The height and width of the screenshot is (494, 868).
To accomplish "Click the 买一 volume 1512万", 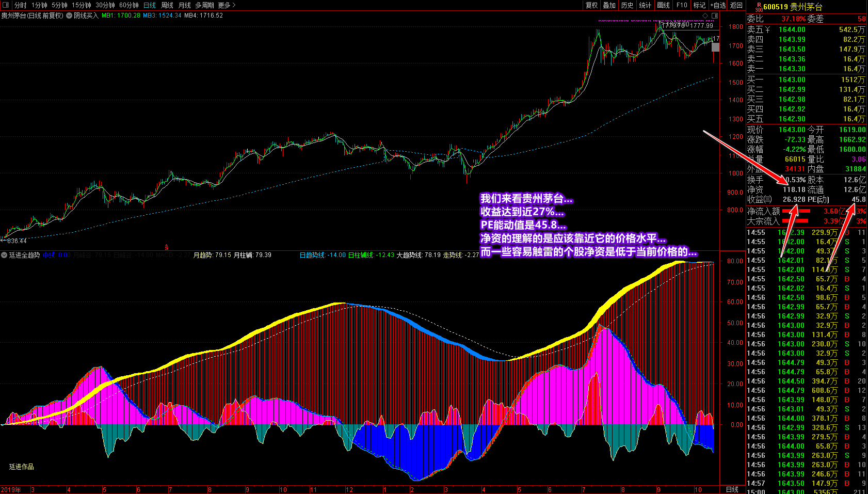I will coord(853,79).
